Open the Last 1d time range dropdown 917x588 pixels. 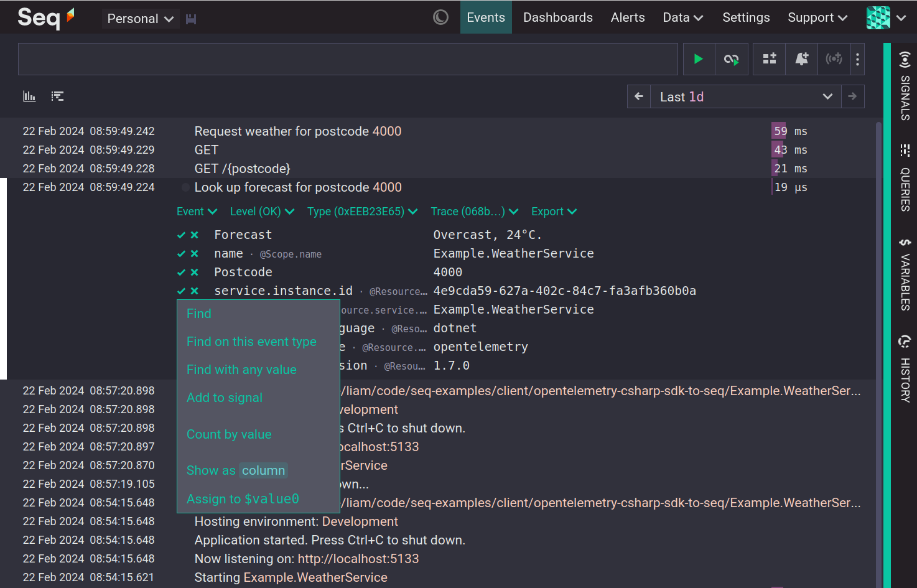(746, 96)
